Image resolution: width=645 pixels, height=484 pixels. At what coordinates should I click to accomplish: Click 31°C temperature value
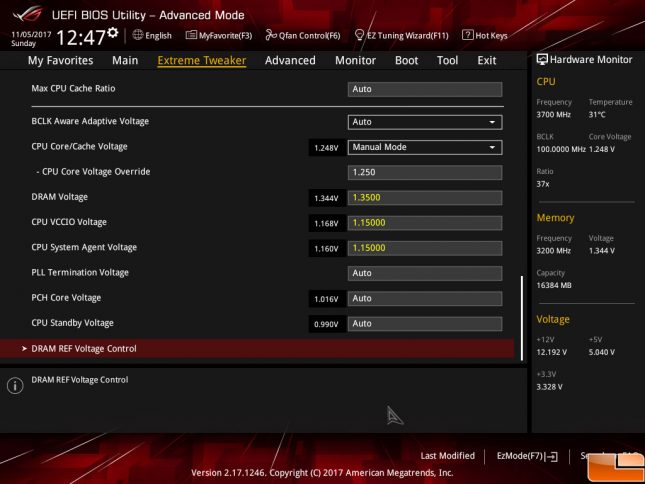tap(597, 115)
